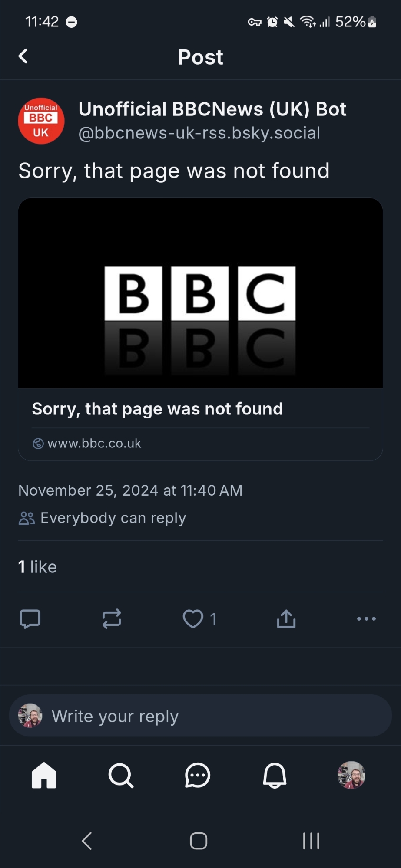The height and width of the screenshot is (868, 401).
Task: Open the Chat messages tab
Action: 198,775
